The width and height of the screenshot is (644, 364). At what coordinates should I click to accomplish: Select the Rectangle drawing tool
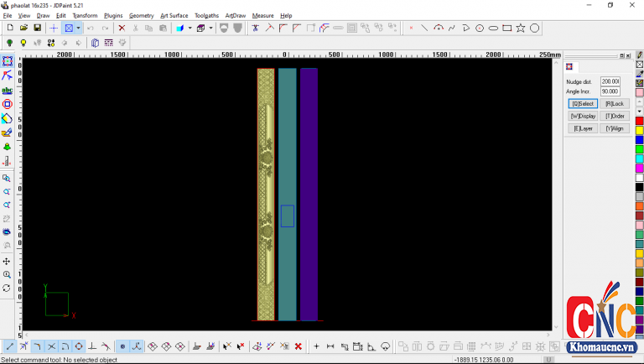click(x=506, y=28)
